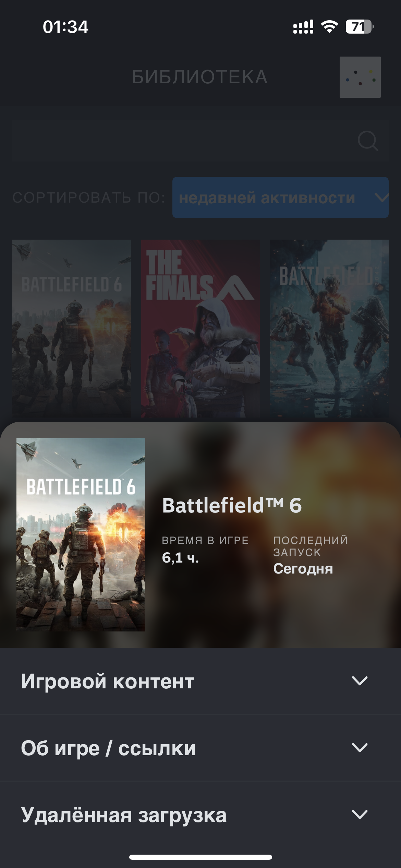Tap the chevron beside Удалённая загрузка
This screenshot has width=401, height=868.
[360, 815]
